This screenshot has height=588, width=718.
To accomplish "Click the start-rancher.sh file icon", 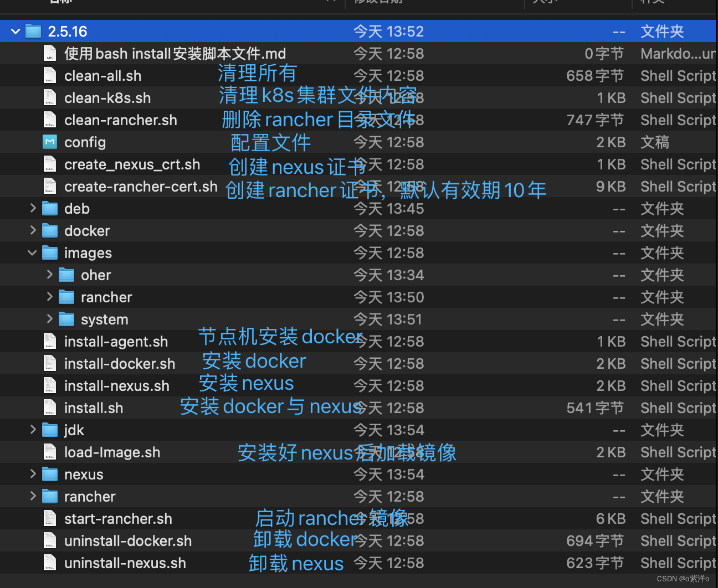I will click(x=50, y=519).
